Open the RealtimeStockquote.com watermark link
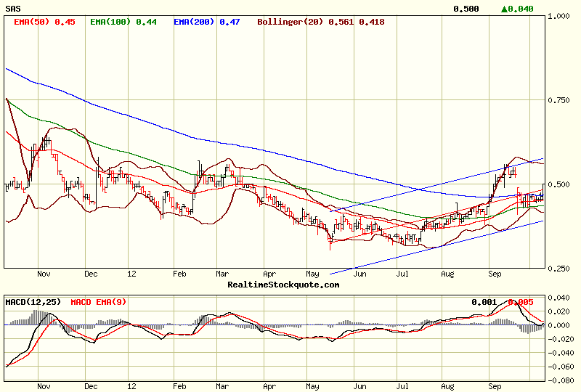581x392 pixels. (x=283, y=285)
